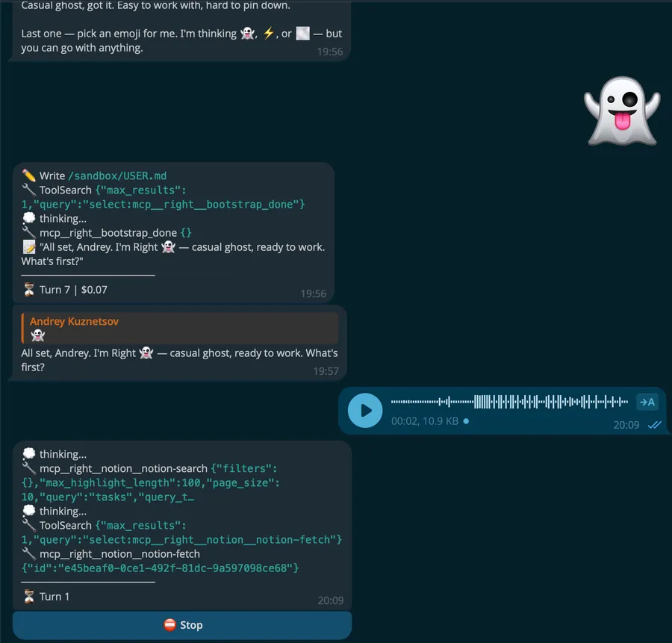
Task: Click the /sandbox/USER.md file path
Action: pyautogui.click(x=117, y=175)
